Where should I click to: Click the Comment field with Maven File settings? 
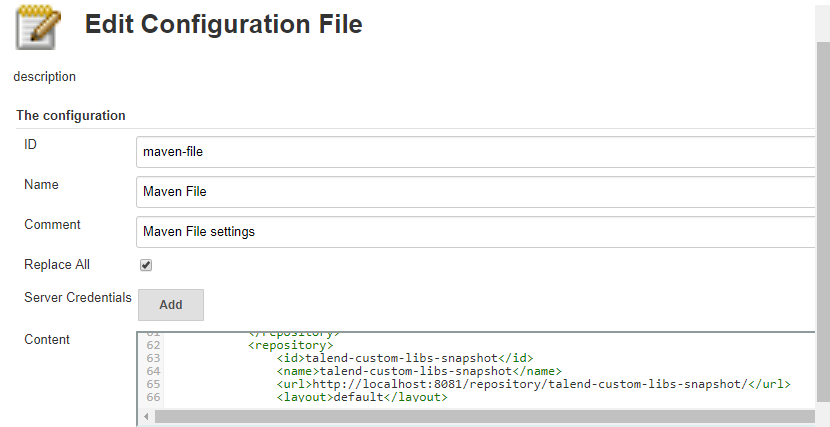click(475, 232)
